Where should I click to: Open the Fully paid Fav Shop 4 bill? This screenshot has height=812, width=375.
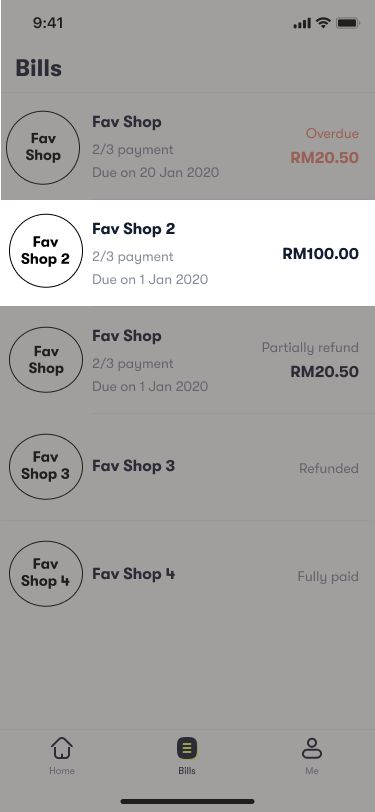click(x=188, y=574)
